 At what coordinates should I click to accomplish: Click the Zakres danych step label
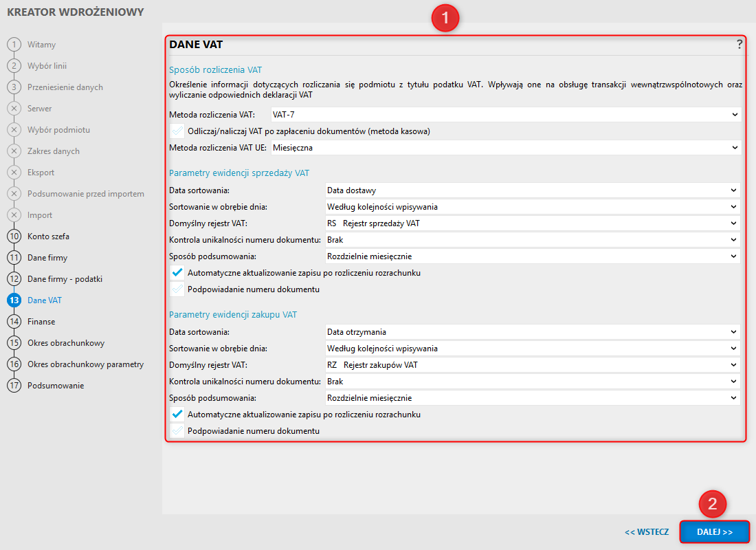tap(53, 151)
